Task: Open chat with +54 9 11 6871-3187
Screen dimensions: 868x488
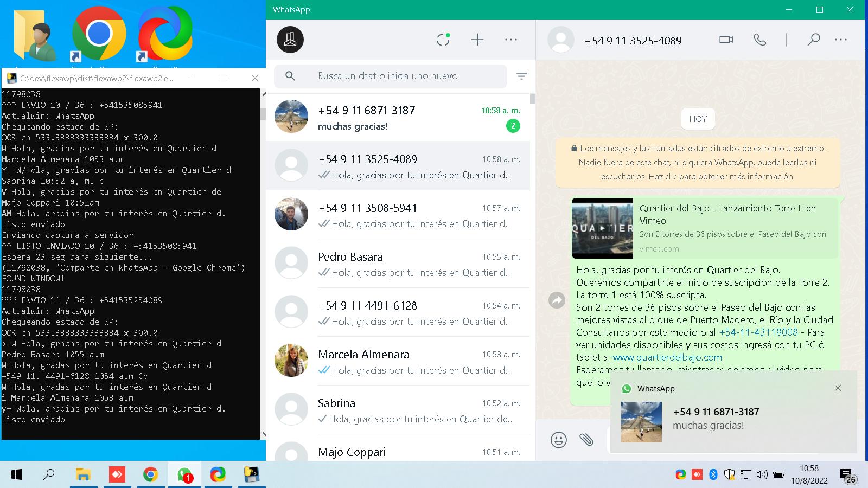Action: tap(398, 117)
